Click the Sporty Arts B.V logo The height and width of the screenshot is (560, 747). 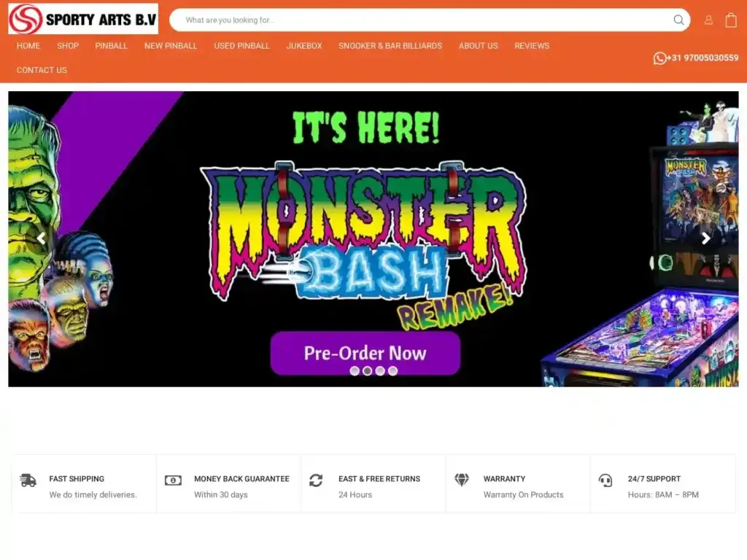pyautogui.click(x=83, y=19)
